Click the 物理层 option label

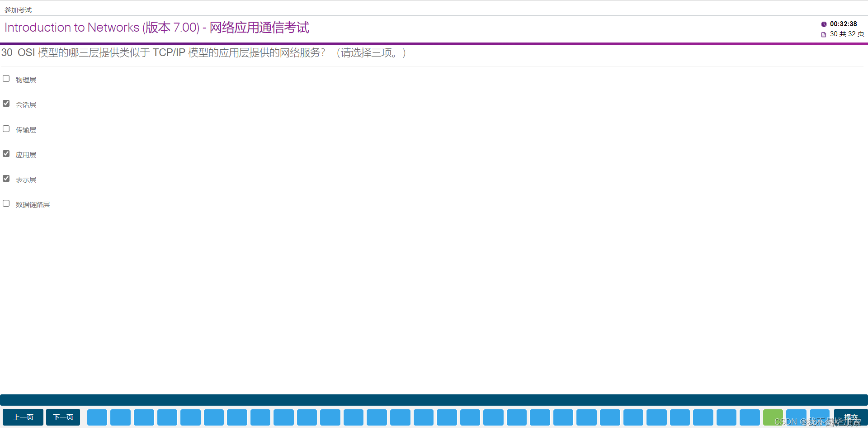coord(26,80)
